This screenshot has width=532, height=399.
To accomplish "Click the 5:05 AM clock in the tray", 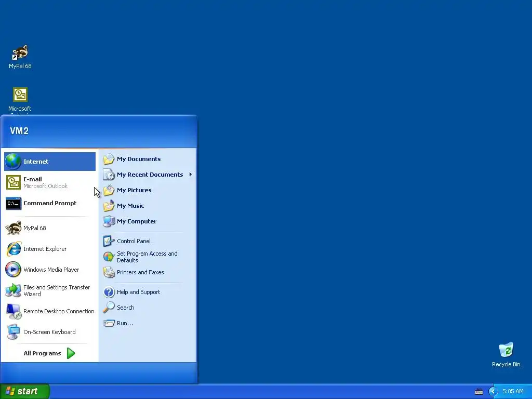I will [x=513, y=391].
